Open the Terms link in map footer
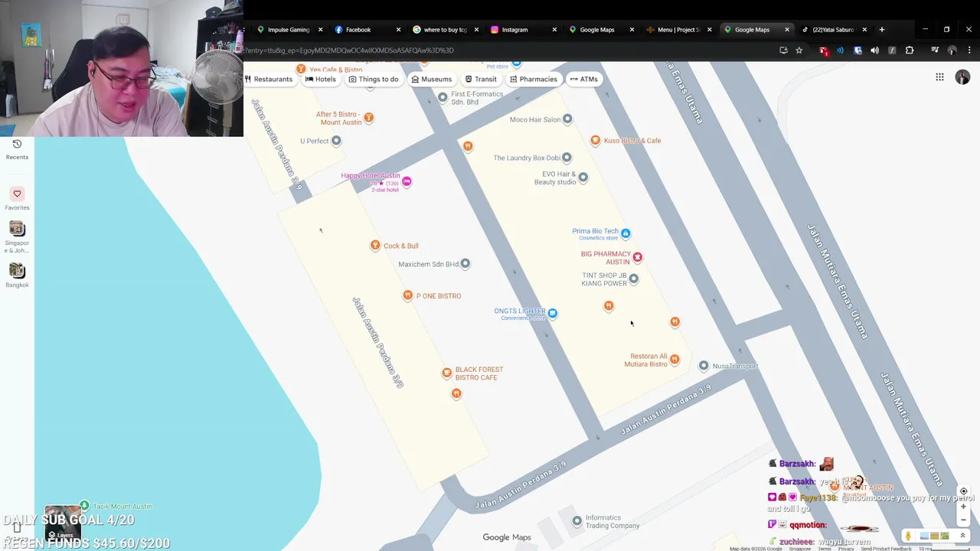The image size is (980, 551). pos(824,549)
